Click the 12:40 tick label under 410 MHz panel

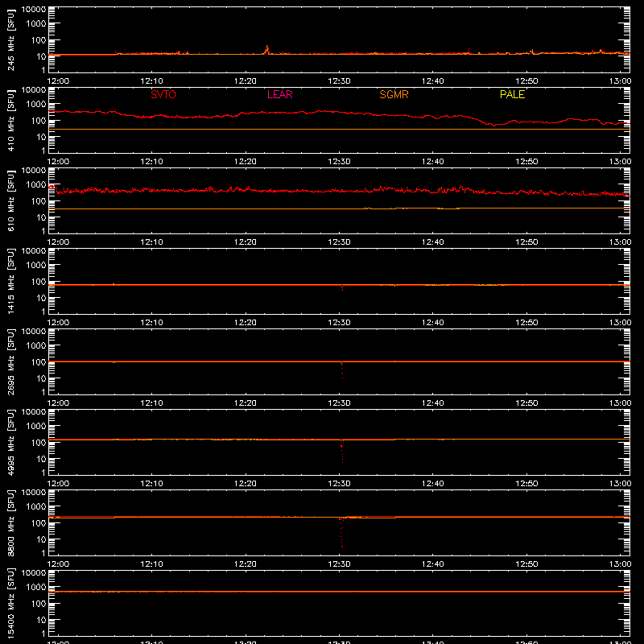[x=433, y=162]
